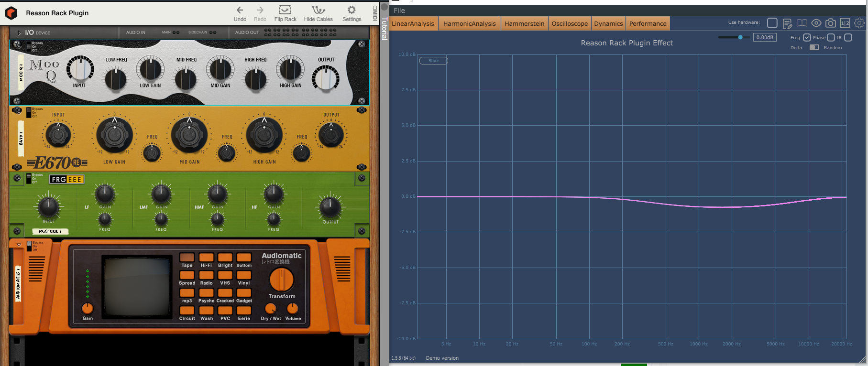Click the Hide Cables icon
The image size is (868, 366).
(319, 10)
